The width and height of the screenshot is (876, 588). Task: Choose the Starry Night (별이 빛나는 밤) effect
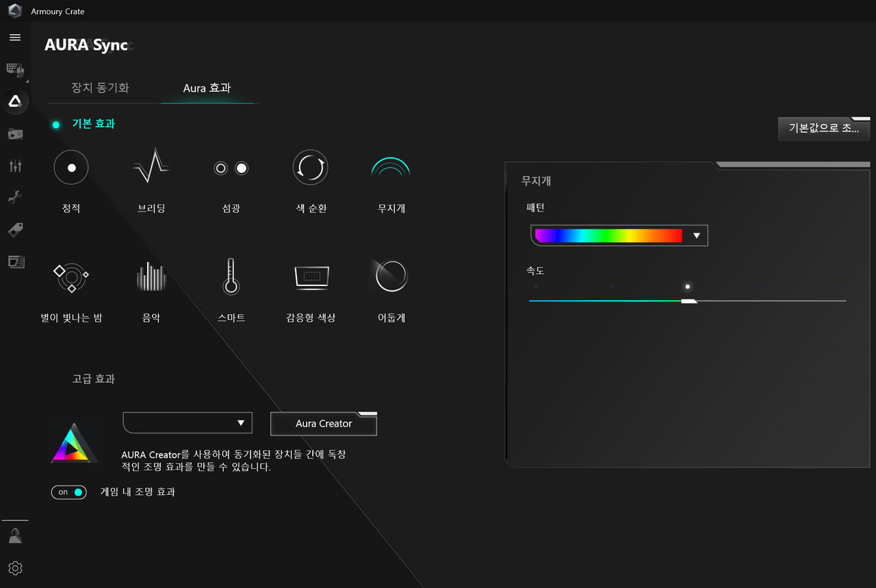click(x=71, y=277)
